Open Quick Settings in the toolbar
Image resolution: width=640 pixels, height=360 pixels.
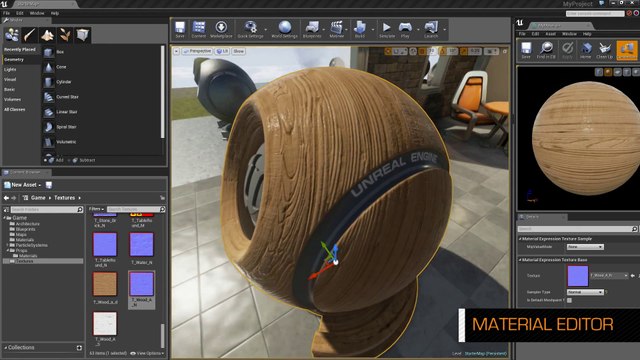(250, 29)
